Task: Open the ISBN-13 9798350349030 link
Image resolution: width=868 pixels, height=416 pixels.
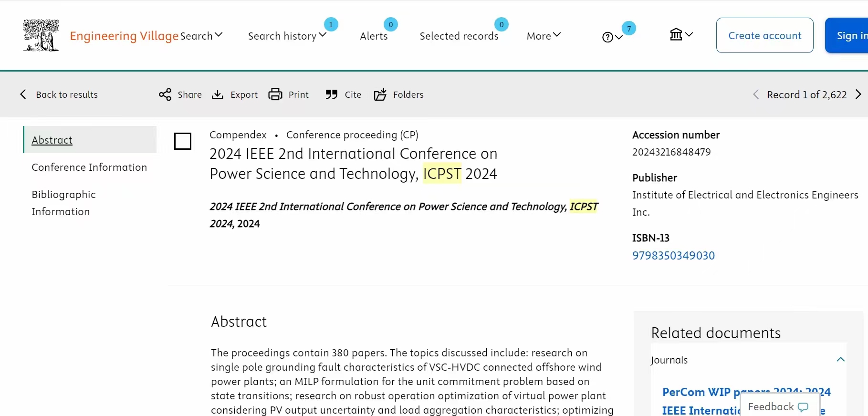Action: (673, 255)
